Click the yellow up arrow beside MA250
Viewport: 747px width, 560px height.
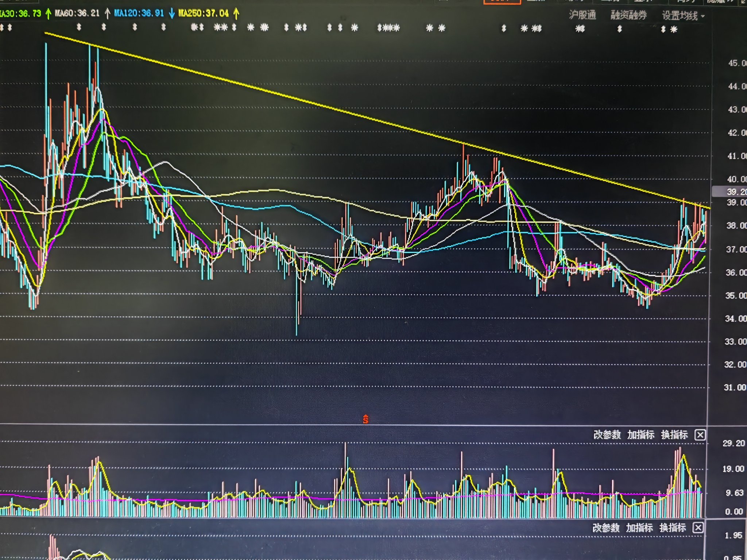(x=236, y=14)
